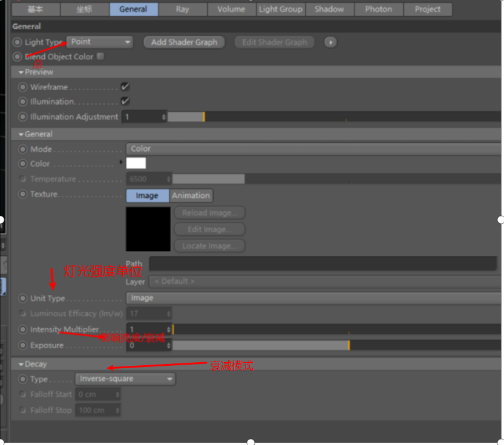The width and height of the screenshot is (504, 445).
Task: Click the Intensity Multiplier value field
Action: [x=149, y=330]
